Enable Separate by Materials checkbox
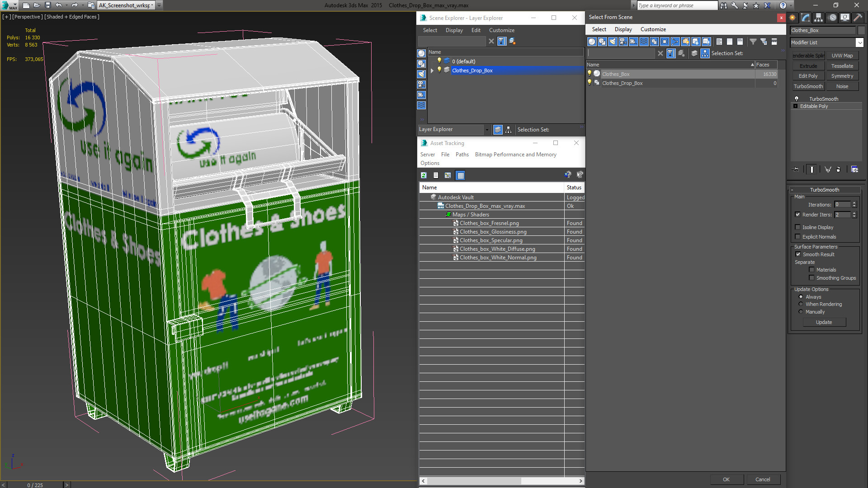This screenshot has height=488, width=868. [x=811, y=270]
